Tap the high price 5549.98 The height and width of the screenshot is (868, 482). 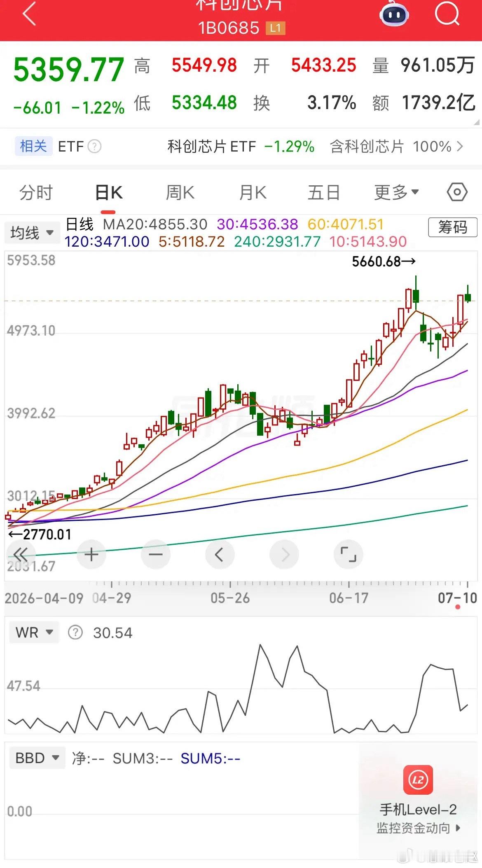pyautogui.click(x=204, y=65)
